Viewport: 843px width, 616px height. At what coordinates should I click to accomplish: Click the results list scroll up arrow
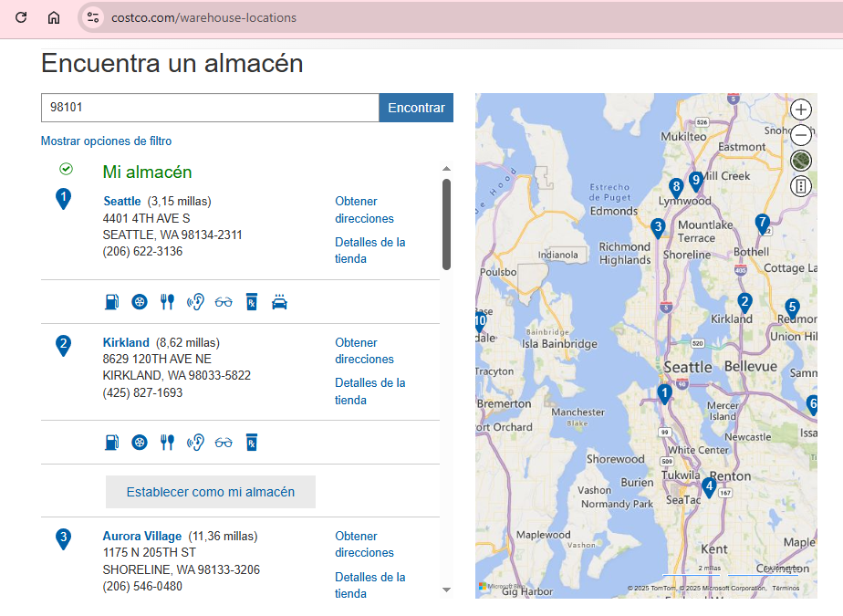pos(446,169)
